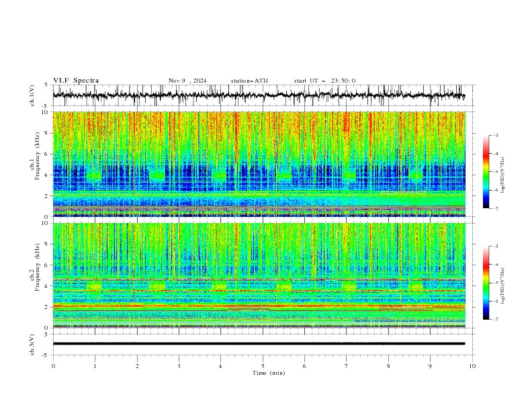Click the 'ch.3(V)' waveform axis label
This screenshot has height=411, width=532.
tap(32, 345)
